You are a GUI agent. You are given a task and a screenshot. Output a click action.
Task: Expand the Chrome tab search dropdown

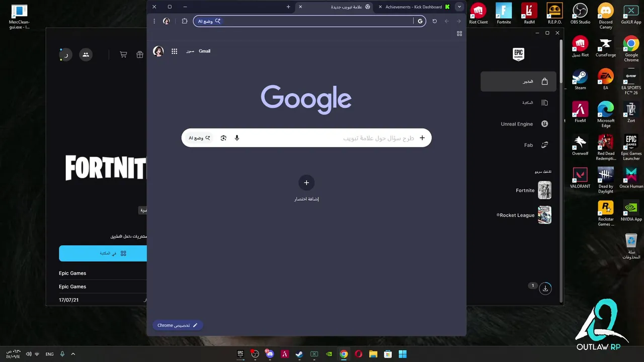(459, 7)
